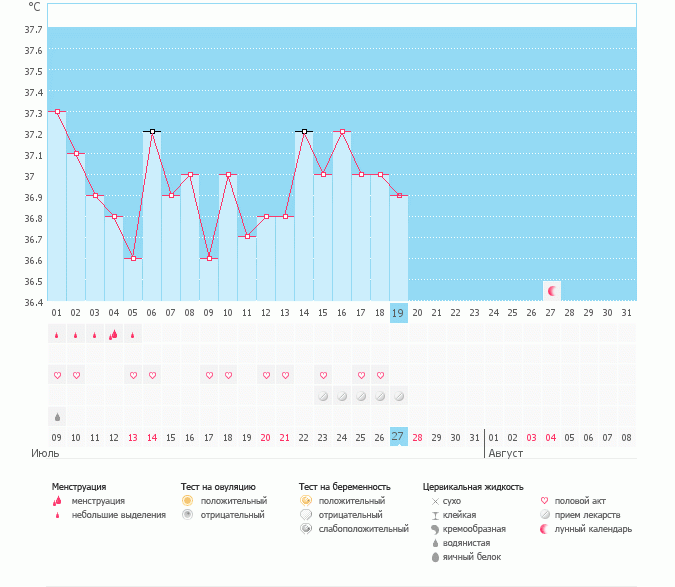This screenshot has height=587, width=675.
Task: Click the small discharge drop under day 01
Action: pos(57,336)
